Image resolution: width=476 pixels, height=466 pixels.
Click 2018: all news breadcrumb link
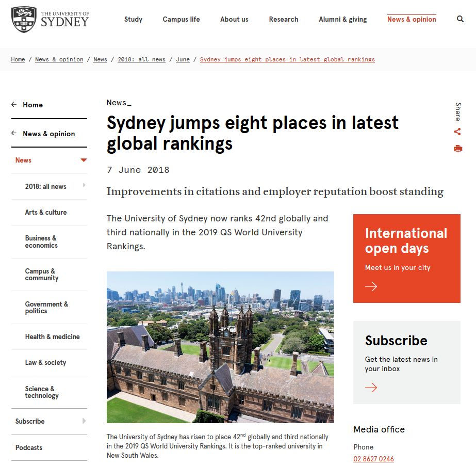tap(141, 59)
